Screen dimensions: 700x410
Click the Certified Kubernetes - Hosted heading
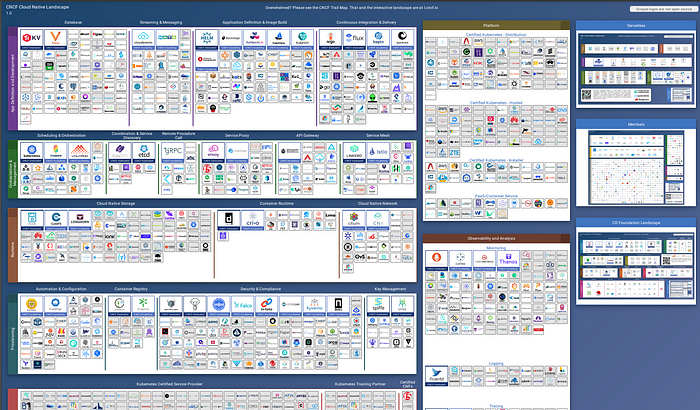pyautogui.click(x=496, y=102)
